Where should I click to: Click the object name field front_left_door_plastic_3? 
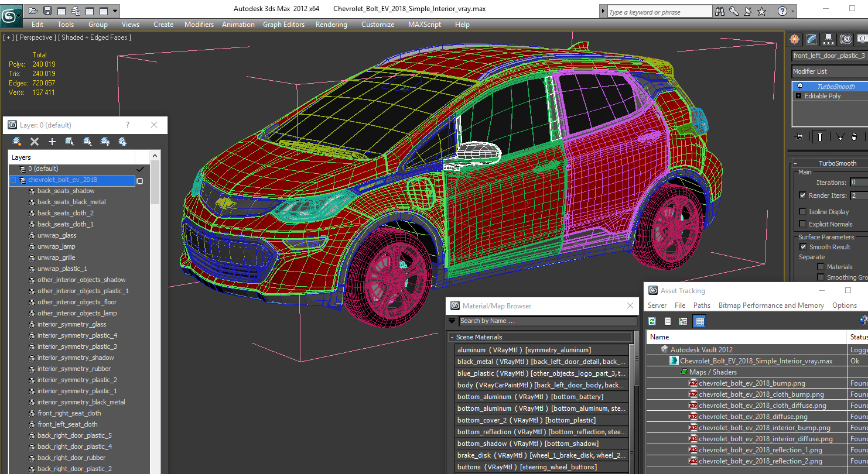coord(829,56)
